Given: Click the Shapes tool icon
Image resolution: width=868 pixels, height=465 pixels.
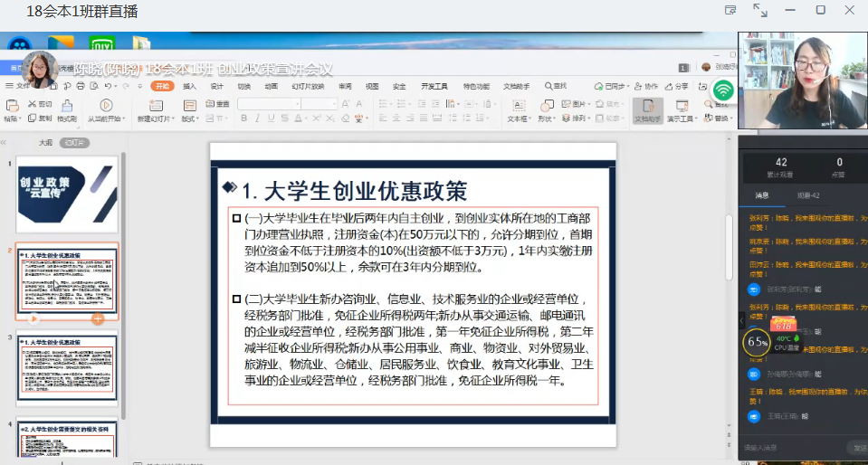Looking at the screenshot, I should 545,106.
